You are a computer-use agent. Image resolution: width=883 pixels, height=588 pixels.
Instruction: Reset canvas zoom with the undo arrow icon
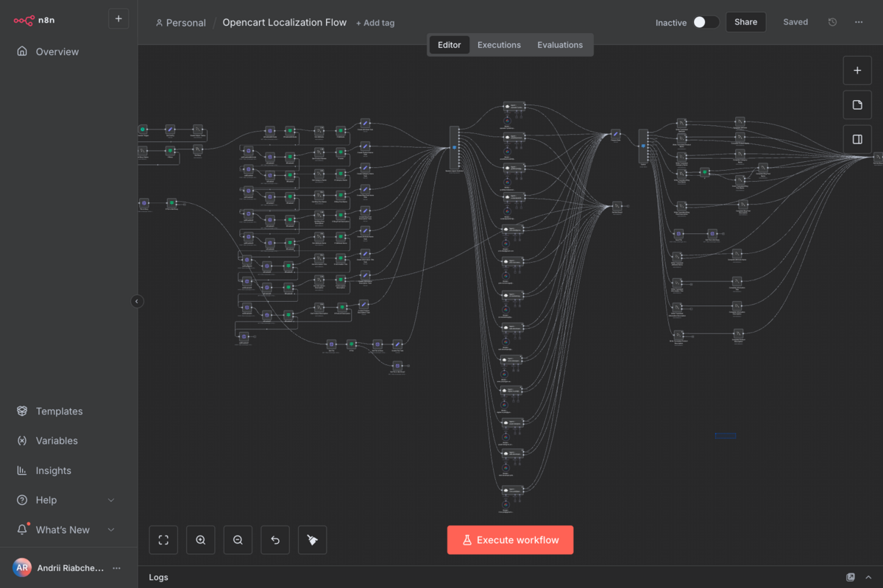click(275, 540)
